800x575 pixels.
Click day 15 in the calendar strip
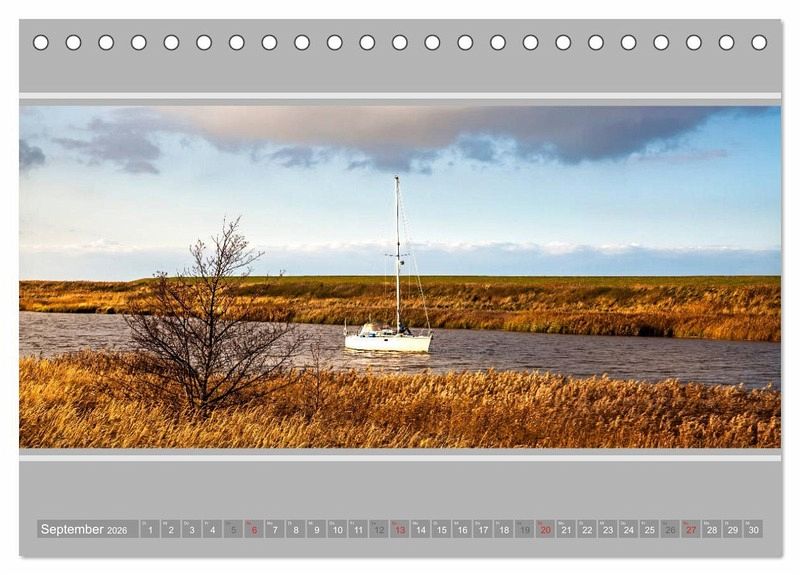point(441,529)
